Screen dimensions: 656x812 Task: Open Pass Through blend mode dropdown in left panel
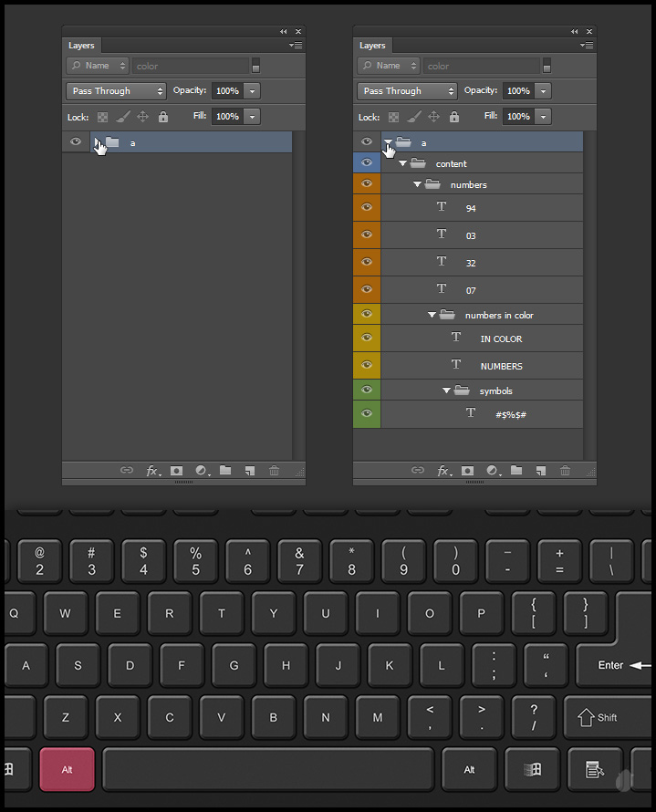pyautogui.click(x=116, y=91)
